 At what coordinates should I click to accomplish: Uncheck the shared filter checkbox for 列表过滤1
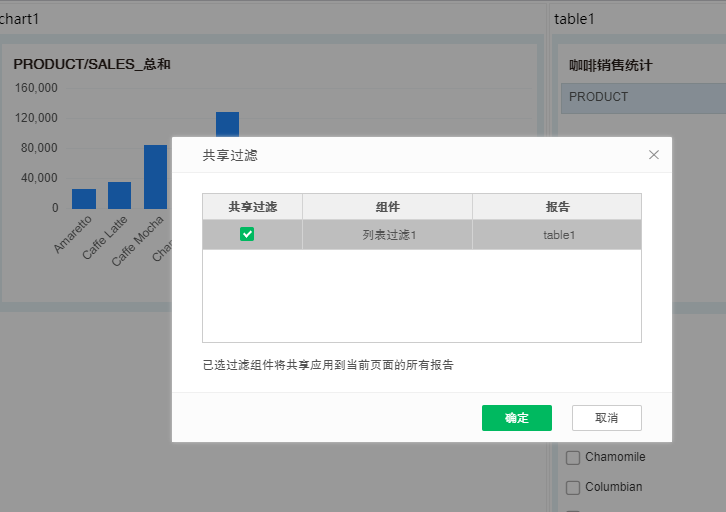pyautogui.click(x=247, y=235)
